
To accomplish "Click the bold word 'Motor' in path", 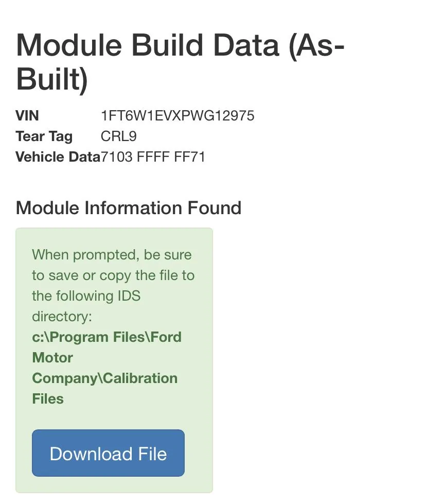I will point(52,358).
